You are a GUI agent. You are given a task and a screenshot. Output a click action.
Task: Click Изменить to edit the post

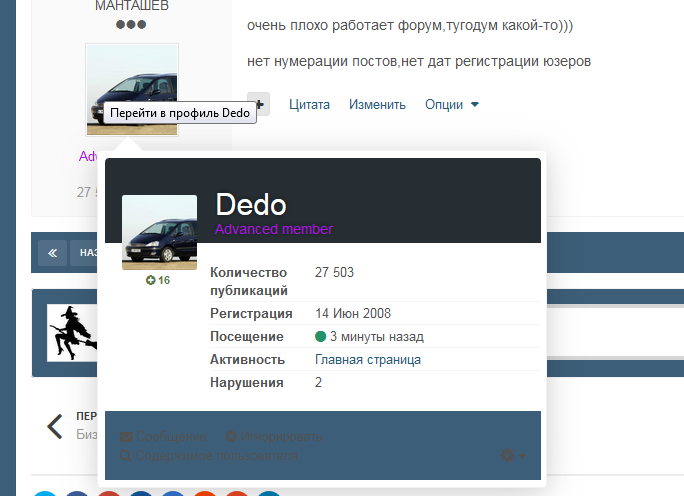377,104
